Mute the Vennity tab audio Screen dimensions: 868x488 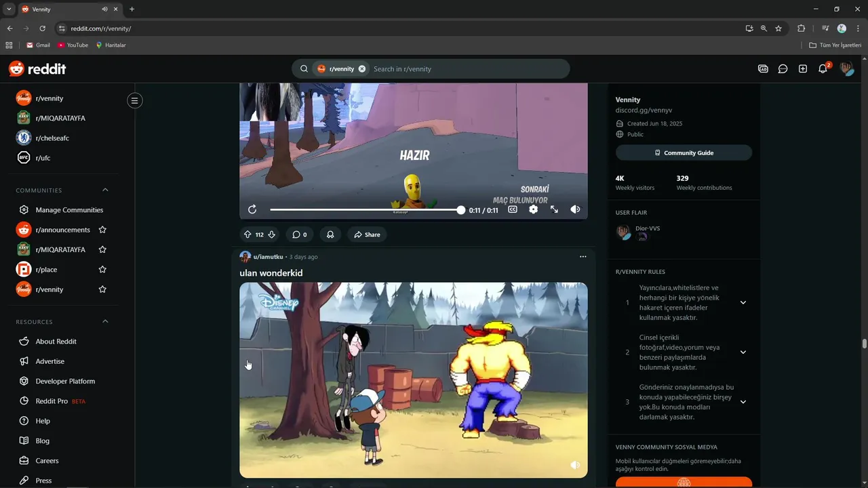pyautogui.click(x=105, y=9)
